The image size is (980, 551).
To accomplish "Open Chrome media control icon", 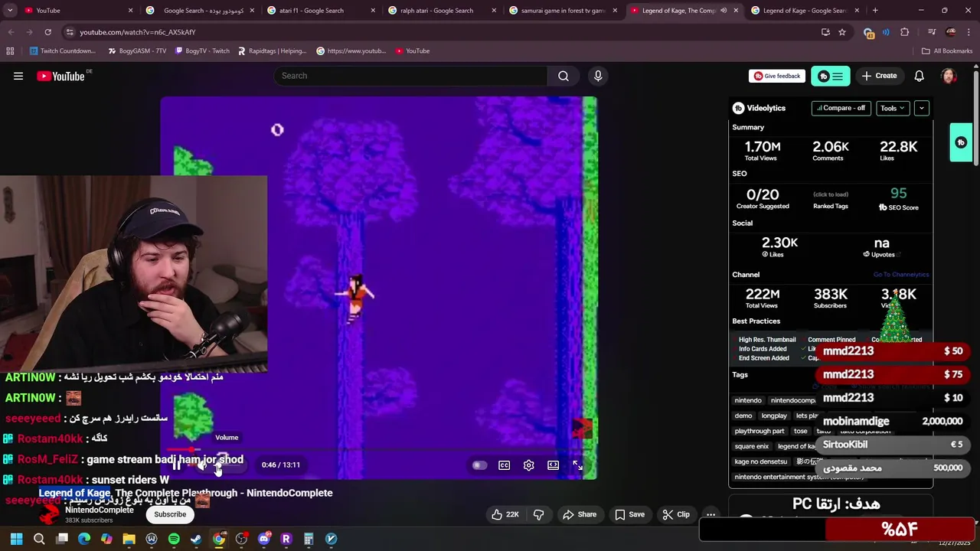I will pyautogui.click(x=932, y=32).
